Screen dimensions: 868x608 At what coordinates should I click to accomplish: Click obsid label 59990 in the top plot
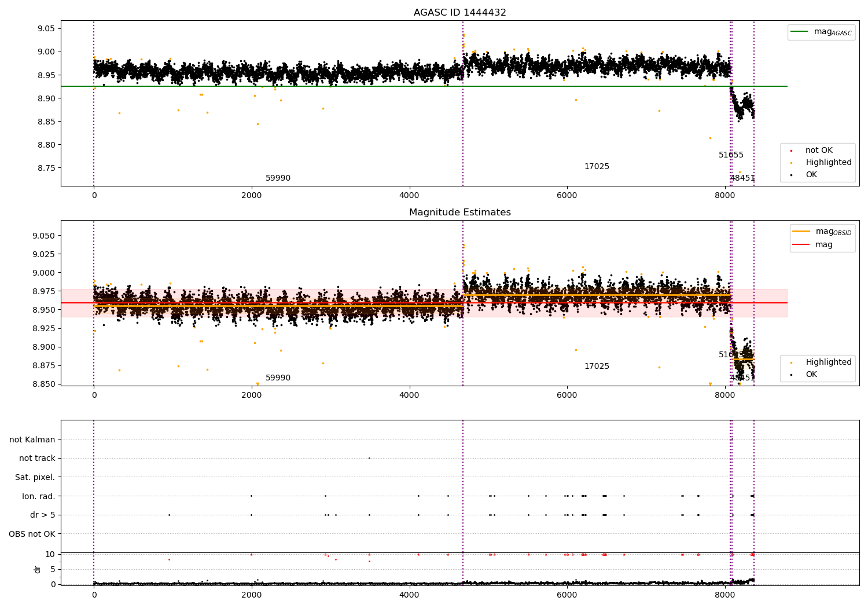pos(278,178)
